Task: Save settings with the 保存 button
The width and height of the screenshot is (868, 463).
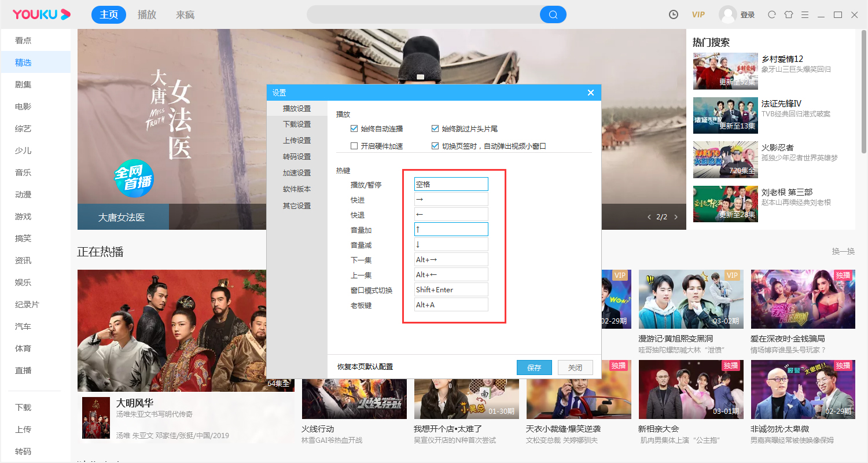Action: pos(534,367)
